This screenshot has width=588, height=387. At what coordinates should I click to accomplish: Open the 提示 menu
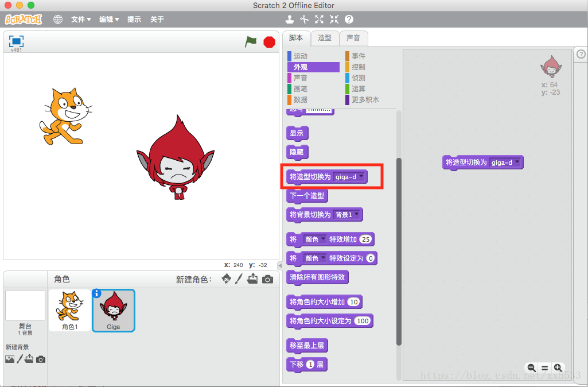(134, 19)
